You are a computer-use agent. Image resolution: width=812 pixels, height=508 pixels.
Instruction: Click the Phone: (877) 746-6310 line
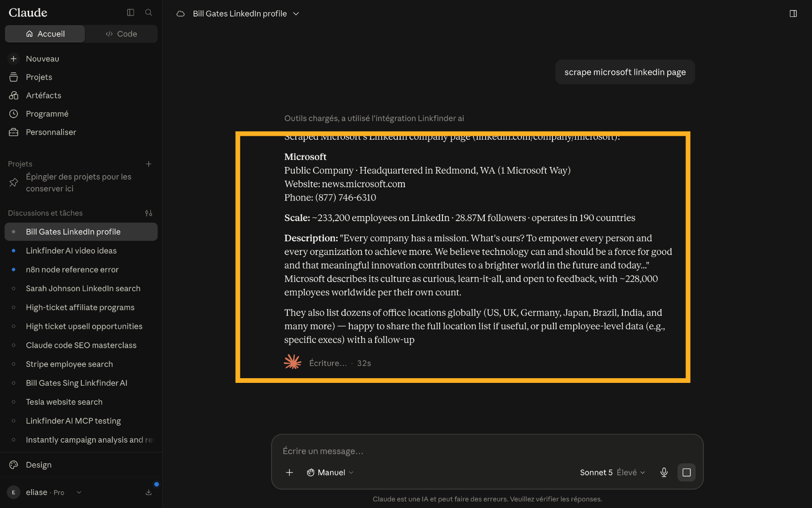330,198
